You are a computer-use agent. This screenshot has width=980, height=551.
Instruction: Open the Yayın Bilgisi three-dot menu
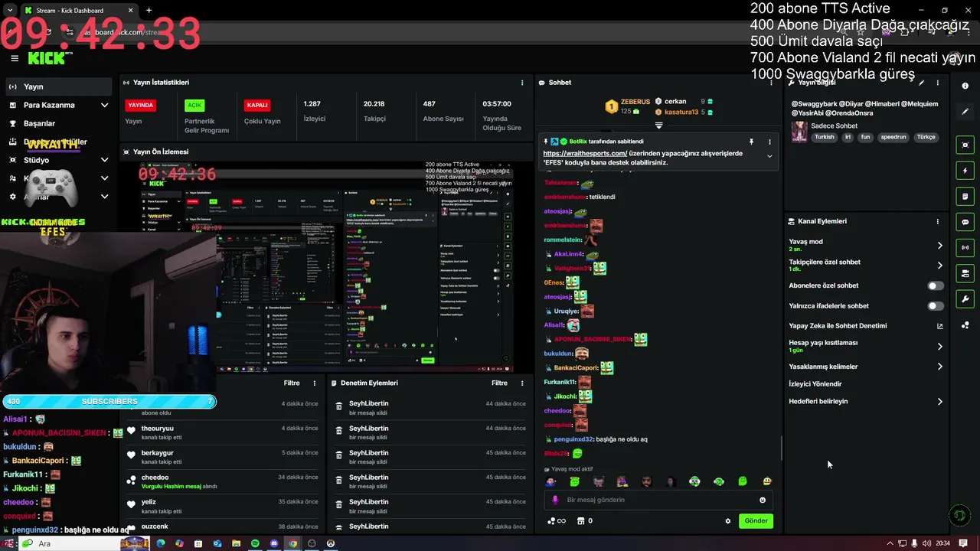point(938,83)
